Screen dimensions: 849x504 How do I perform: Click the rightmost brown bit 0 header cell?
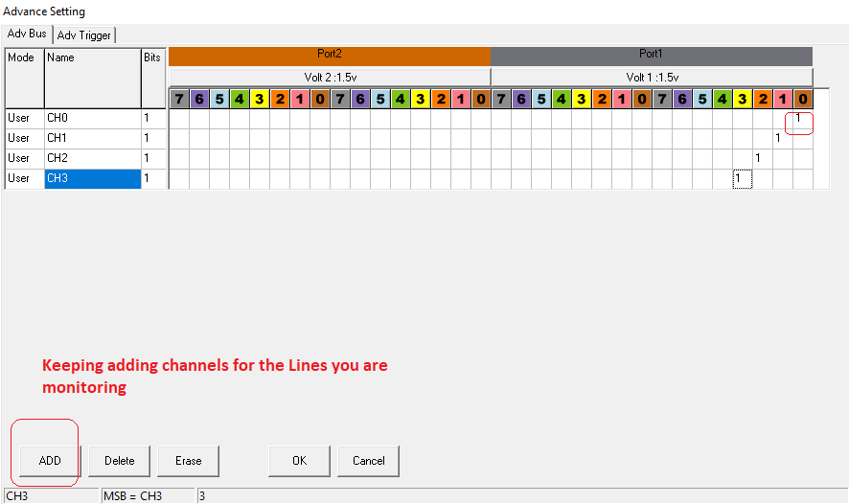[x=802, y=99]
